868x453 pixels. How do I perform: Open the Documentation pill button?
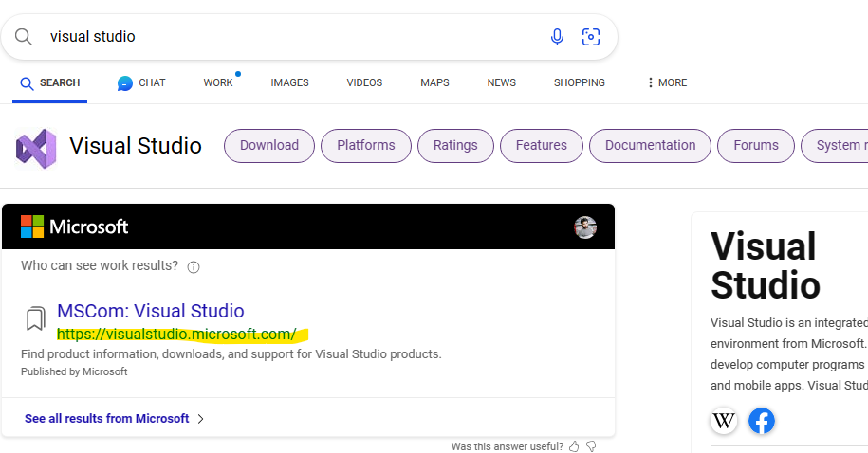coord(651,146)
